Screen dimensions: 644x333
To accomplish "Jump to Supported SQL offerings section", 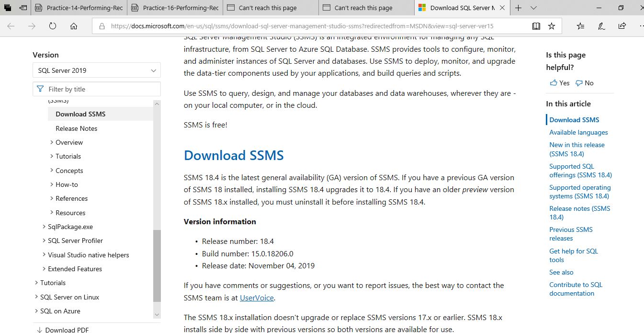I will coord(580,171).
